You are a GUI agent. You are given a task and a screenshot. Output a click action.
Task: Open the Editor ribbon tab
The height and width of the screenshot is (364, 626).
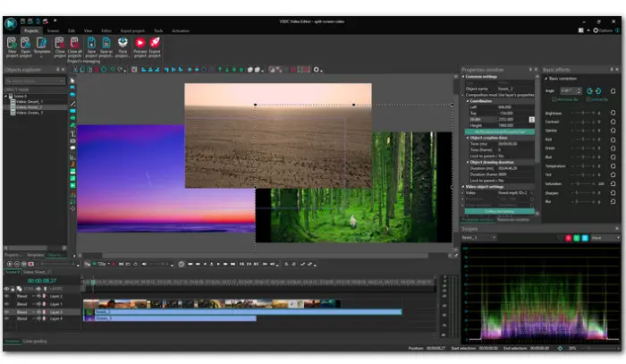[106, 30]
